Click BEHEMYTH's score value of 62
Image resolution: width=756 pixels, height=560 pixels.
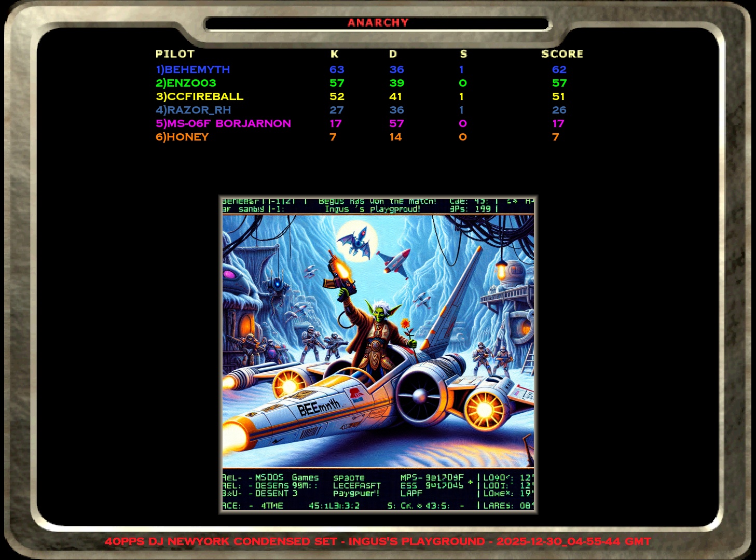[x=560, y=69]
